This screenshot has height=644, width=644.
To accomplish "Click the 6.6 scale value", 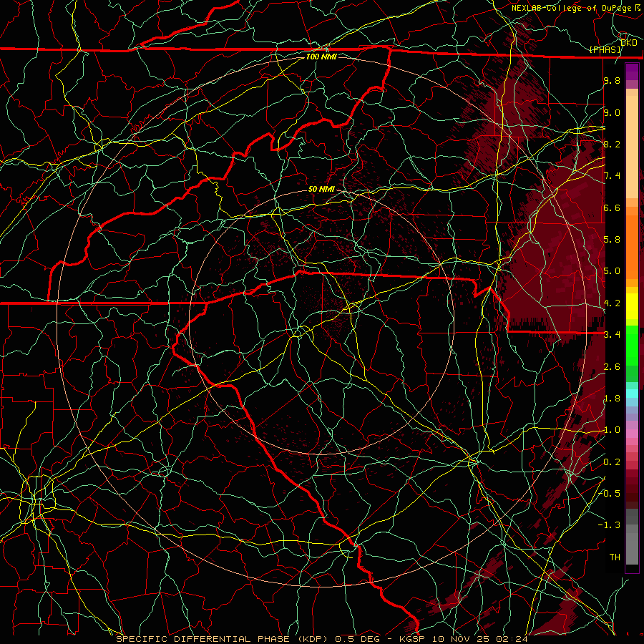I will [x=612, y=208].
